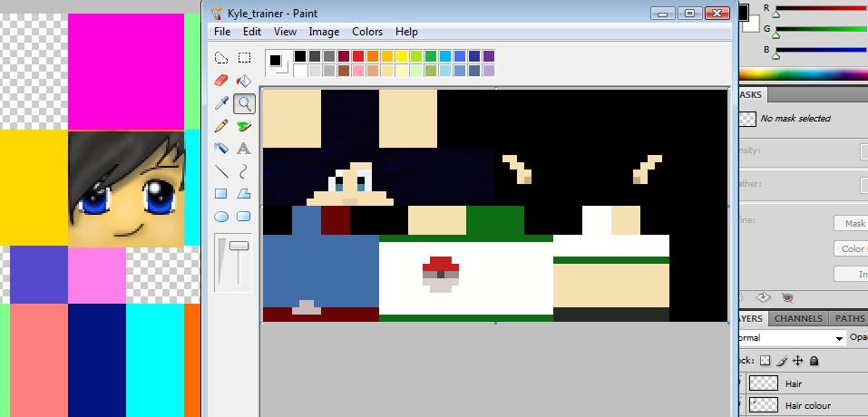Pick the Ellipse shape tool
The width and height of the screenshot is (868, 417).
[221, 217]
